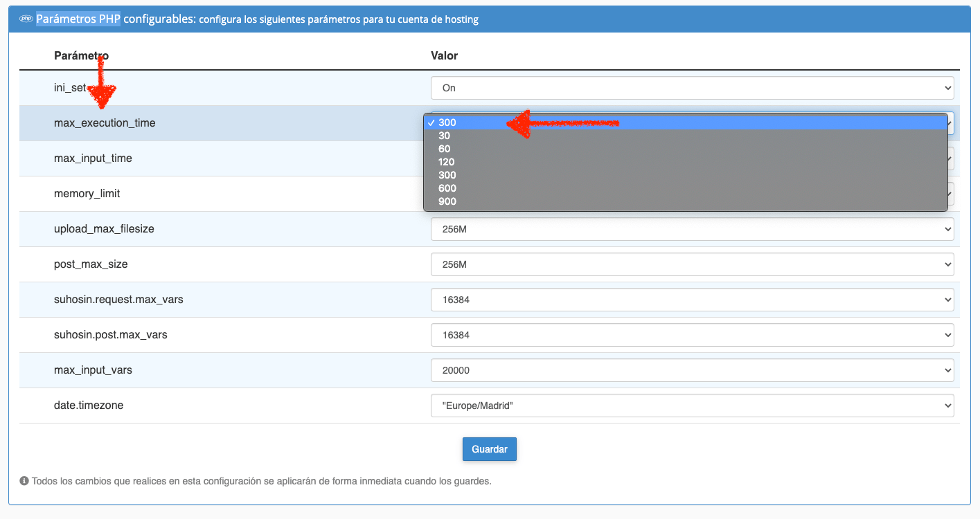Viewport: 980px width, 519px height.
Task: Expand the suhosin.request.max_vars dropdown
Action: point(692,300)
